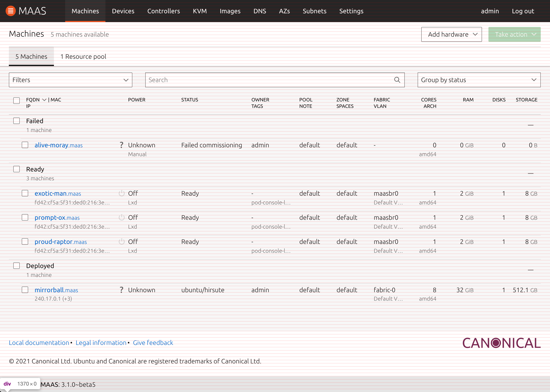Select the proud-raptor machine checkbox
Screen dimensions: 550x392
coord(25,241)
